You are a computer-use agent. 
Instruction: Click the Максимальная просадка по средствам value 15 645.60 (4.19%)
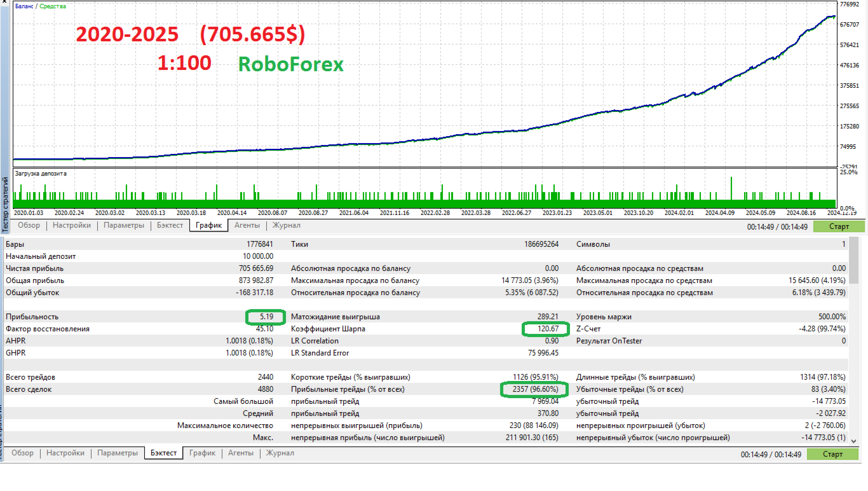pos(817,280)
